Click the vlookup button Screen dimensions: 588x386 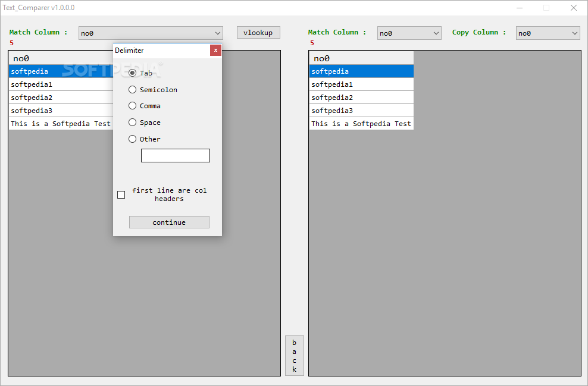pos(258,33)
